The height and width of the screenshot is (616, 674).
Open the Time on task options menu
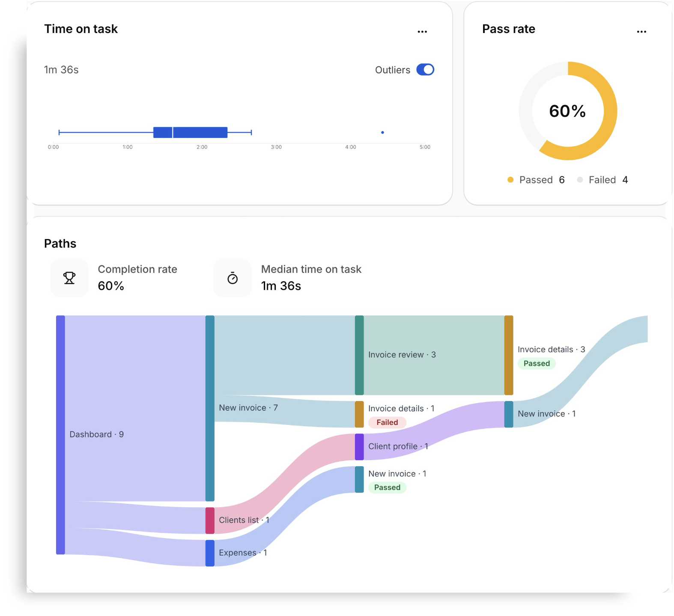click(x=422, y=32)
